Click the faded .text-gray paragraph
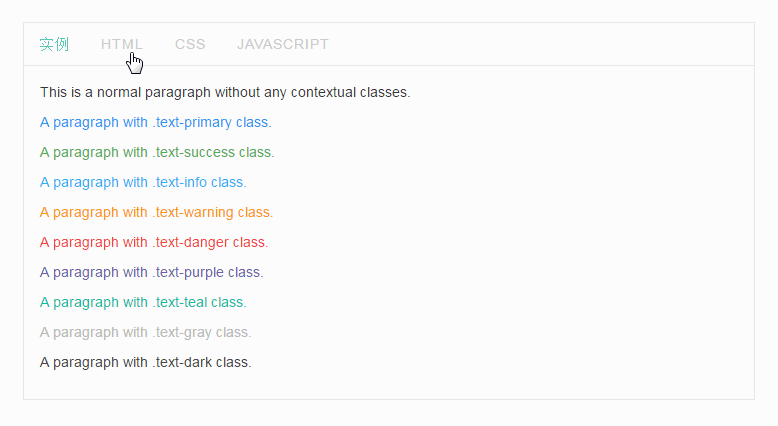Screen dimensions: 778x426 click(145, 332)
